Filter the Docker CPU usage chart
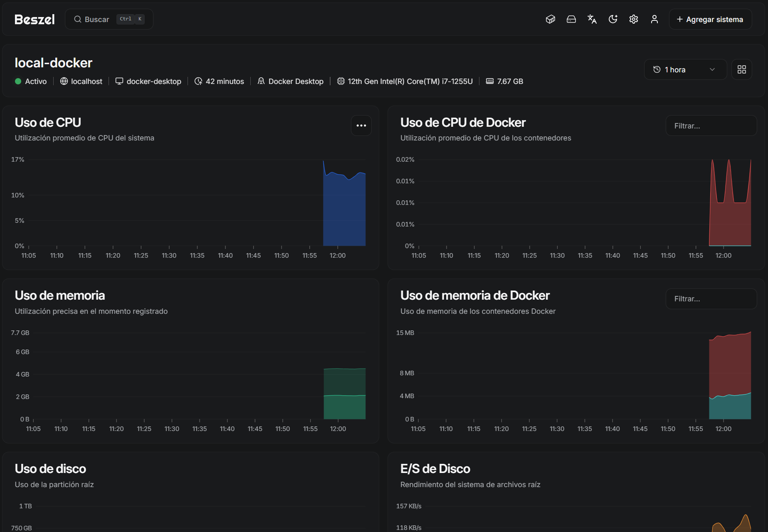Screen dimensions: 768x532 pos(711,126)
